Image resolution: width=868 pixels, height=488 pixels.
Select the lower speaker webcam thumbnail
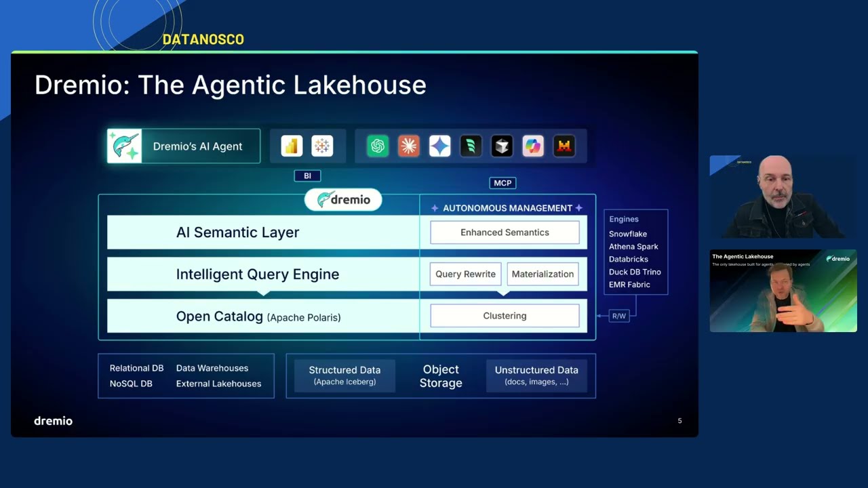click(783, 291)
